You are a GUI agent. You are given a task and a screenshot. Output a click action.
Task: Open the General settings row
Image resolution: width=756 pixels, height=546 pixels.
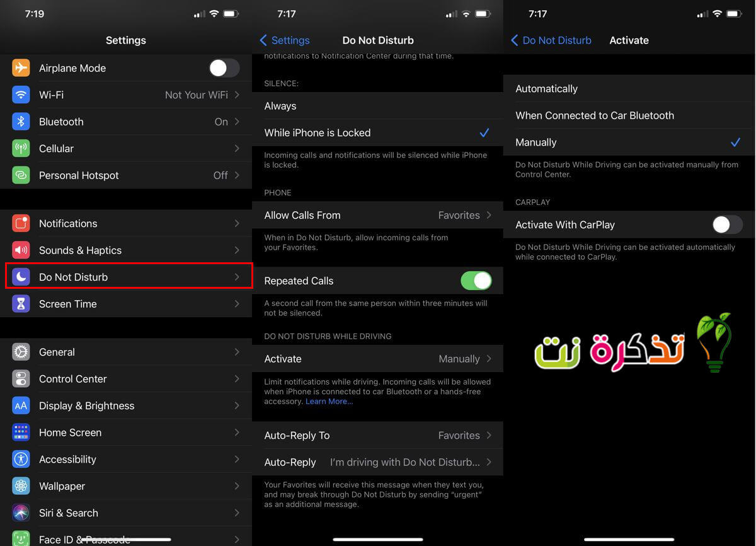click(126, 352)
